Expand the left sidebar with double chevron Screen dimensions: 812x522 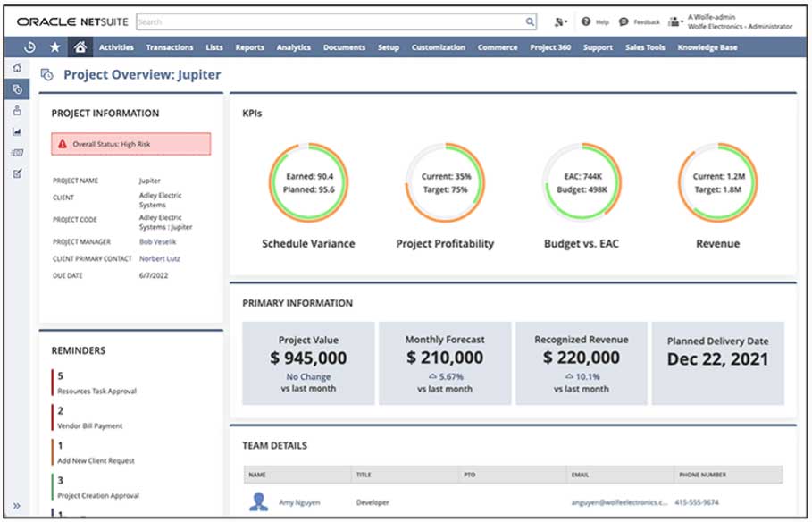pos(16,506)
